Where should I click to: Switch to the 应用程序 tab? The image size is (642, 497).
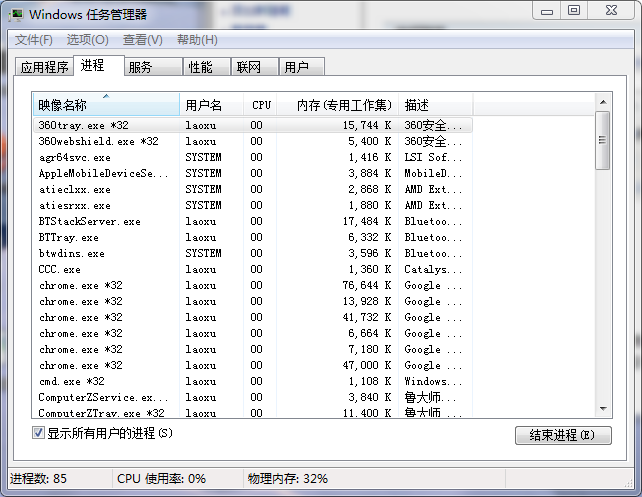[x=44, y=67]
